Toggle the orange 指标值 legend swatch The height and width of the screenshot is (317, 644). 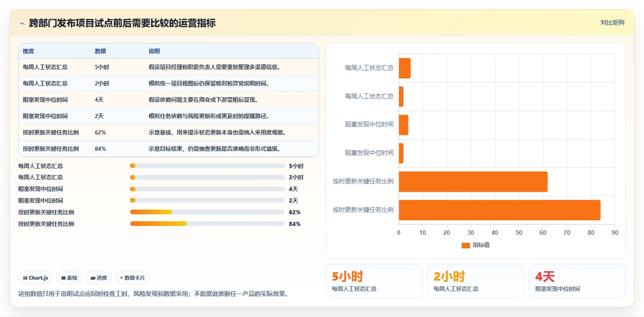click(x=465, y=245)
